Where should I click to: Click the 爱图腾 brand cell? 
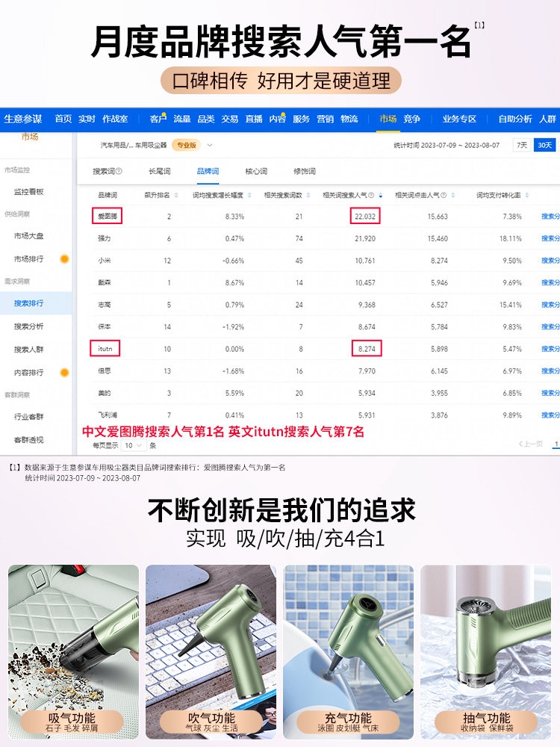tap(107, 217)
